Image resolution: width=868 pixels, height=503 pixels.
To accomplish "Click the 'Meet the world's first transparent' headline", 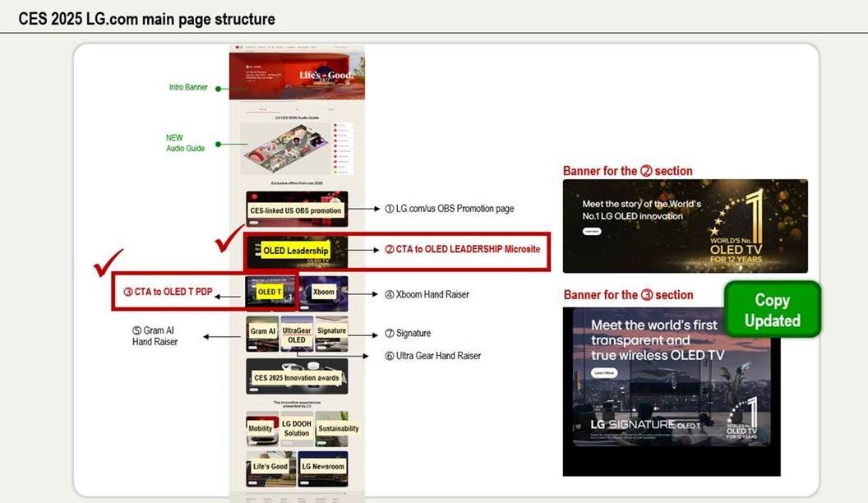I will [x=657, y=339].
